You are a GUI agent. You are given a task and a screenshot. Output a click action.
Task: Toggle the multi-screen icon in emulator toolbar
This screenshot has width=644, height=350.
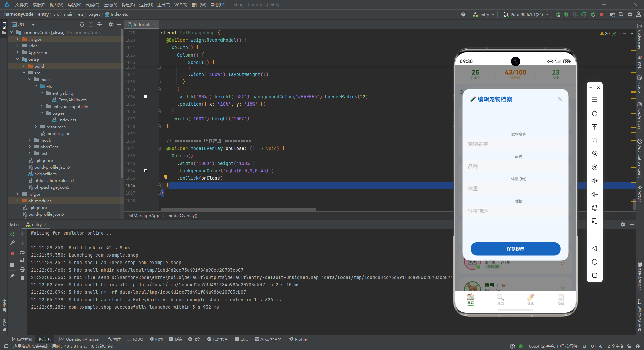(x=594, y=221)
